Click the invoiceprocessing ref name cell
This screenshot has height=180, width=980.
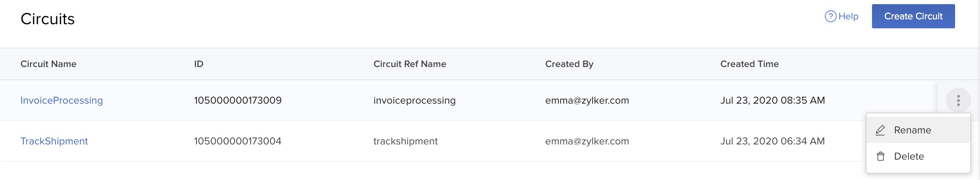[414, 100]
